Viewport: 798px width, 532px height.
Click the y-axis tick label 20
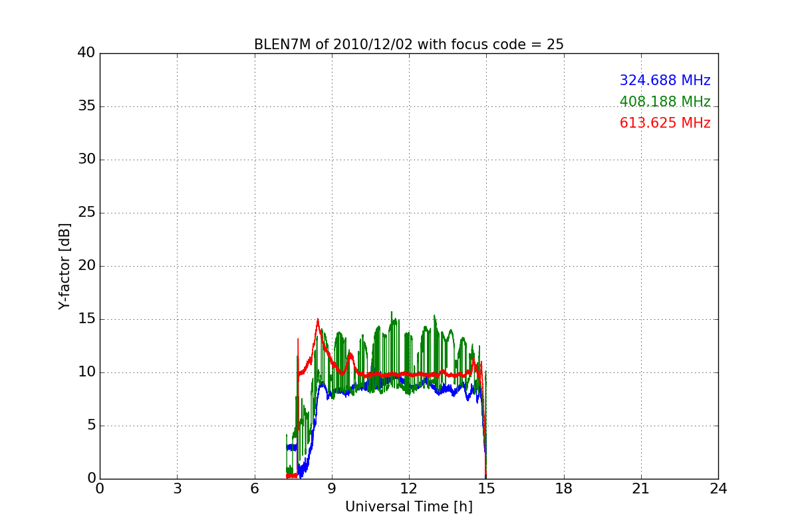tap(86, 266)
